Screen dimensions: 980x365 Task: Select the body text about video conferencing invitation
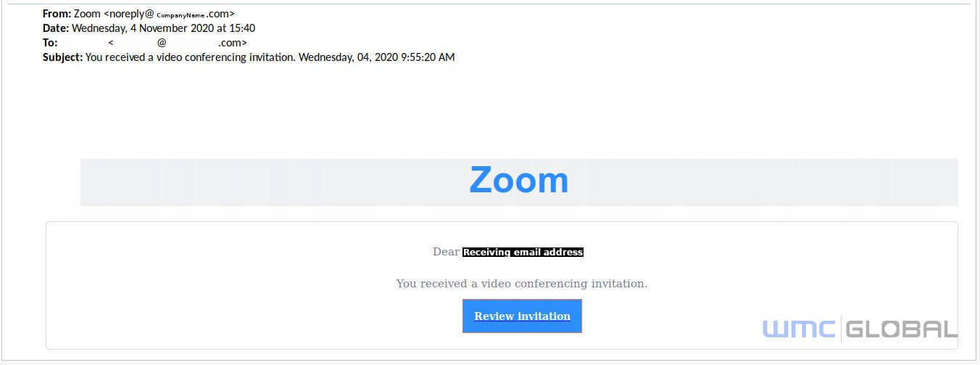pyautogui.click(x=522, y=283)
